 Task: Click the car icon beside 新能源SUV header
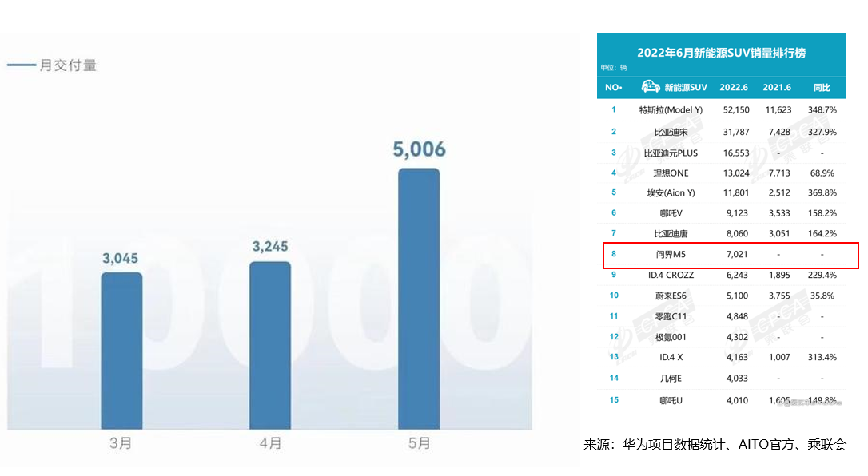[651, 87]
